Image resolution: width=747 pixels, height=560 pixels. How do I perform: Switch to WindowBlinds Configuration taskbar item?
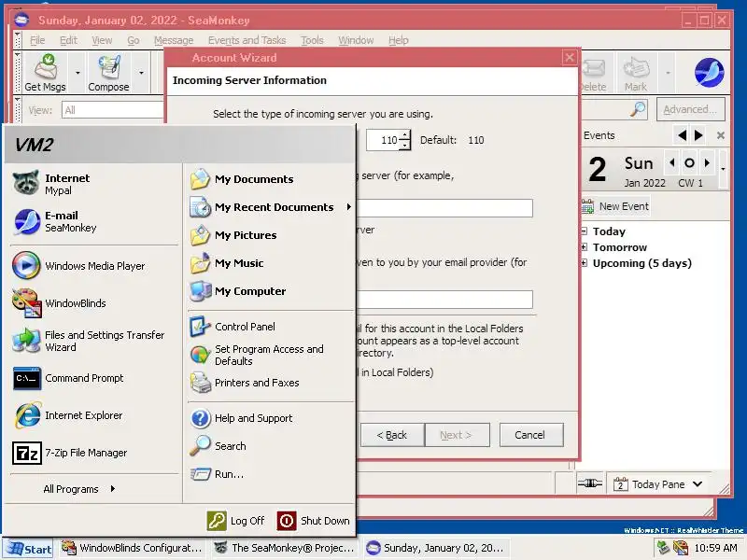(x=133, y=549)
